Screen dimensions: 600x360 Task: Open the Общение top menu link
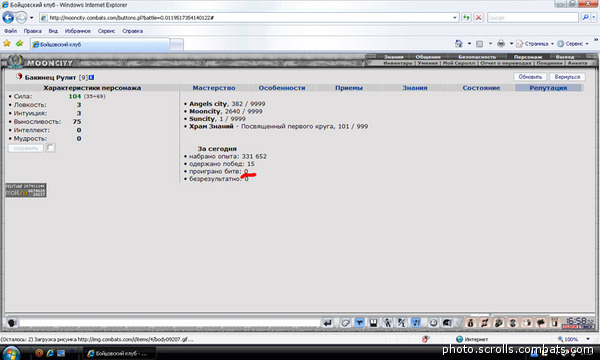pyautogui.click(x=428, y=57)
